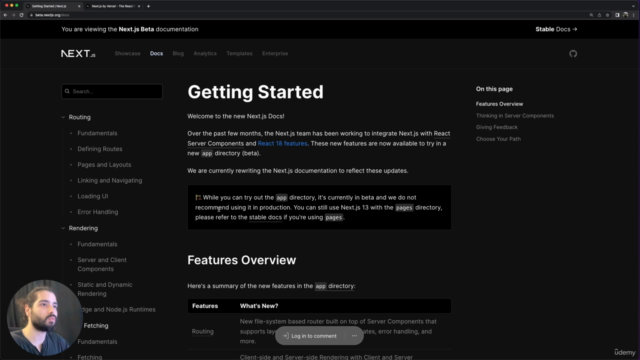Open Enterprise in the top navigation
The image size is (640, 360).
275,53
